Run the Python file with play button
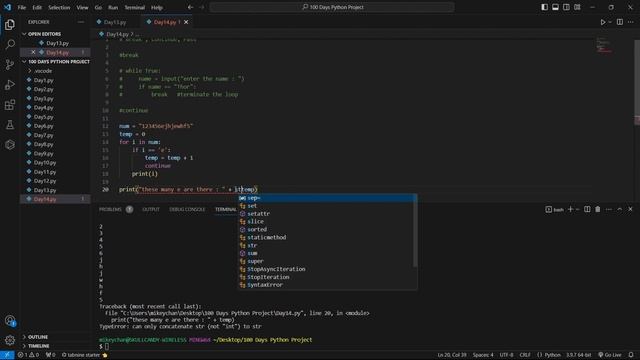The width and height of the screenshot is (640, 360). [602, 22]
